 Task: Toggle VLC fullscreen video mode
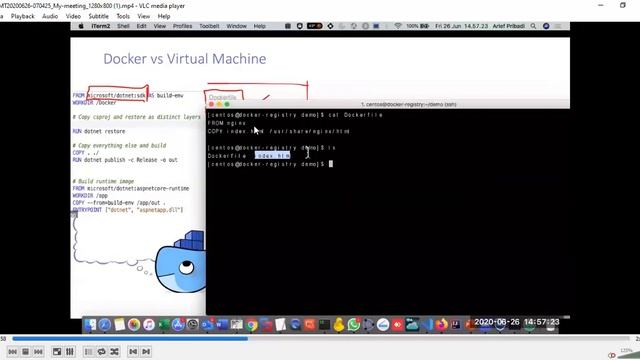(57, 351)
